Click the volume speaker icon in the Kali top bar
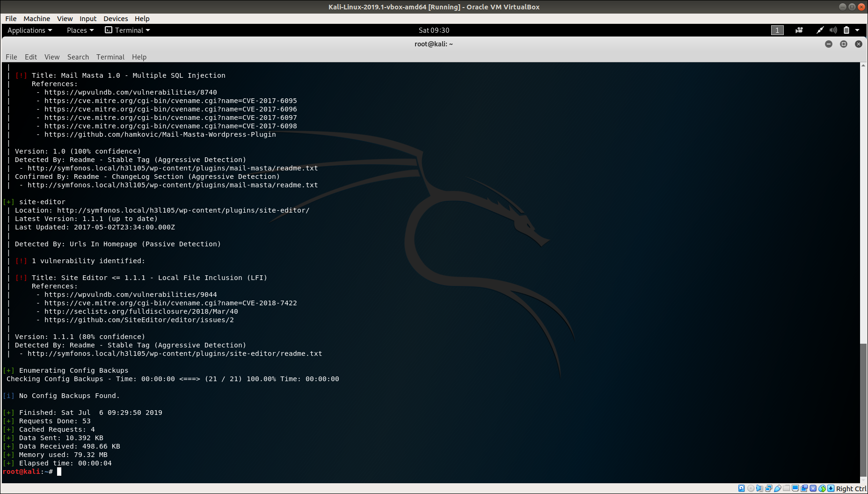 pyautogui.click(x=833, y=30)
